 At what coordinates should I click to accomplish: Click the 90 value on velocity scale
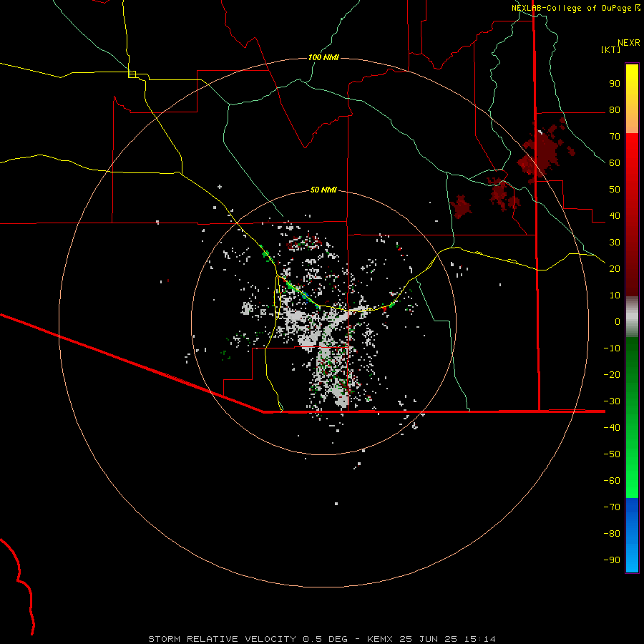615,84
